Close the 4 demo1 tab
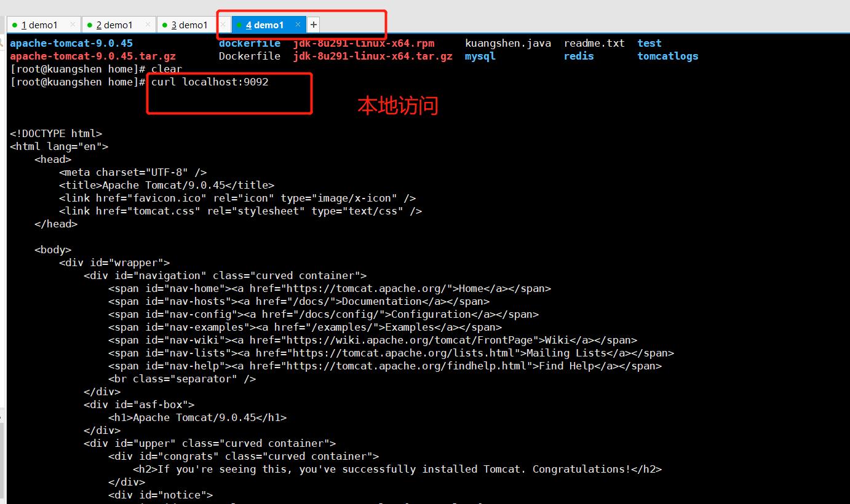Viewport: 850px width, 504px height. (298, 25)
